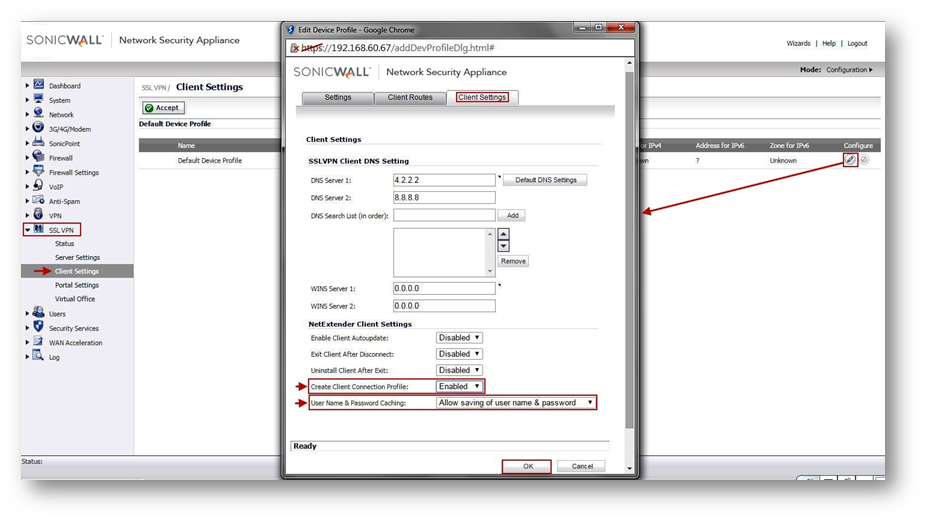This screenshot has height=522, width=927.
Task: Confirm the dialog with OK
Action: (x=527, y=466)
